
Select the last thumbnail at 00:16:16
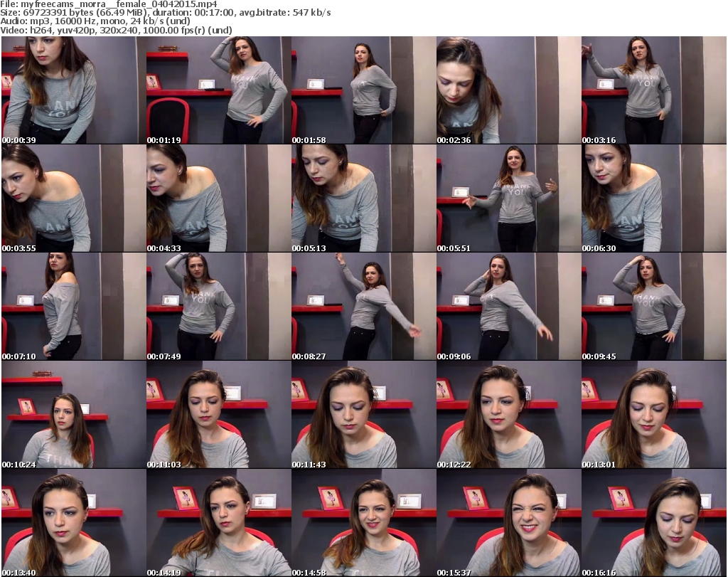[x=653, y=523]
